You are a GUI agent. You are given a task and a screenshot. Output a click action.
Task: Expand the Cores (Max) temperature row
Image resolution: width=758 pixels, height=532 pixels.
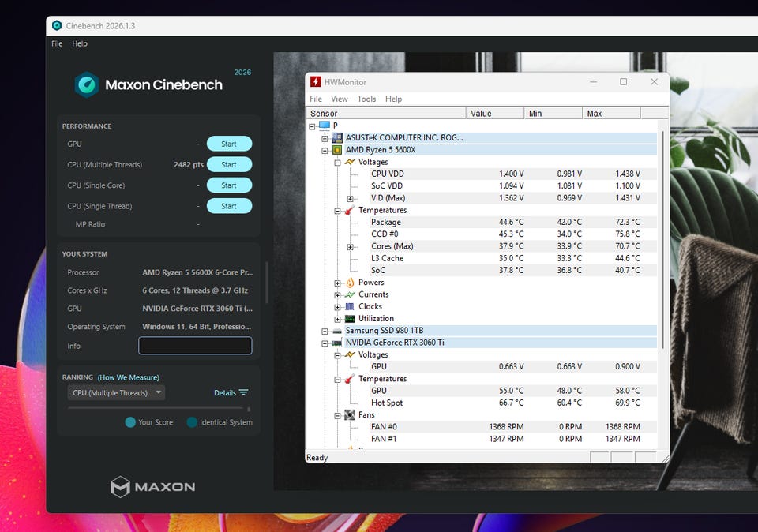[x=350, y=247]
